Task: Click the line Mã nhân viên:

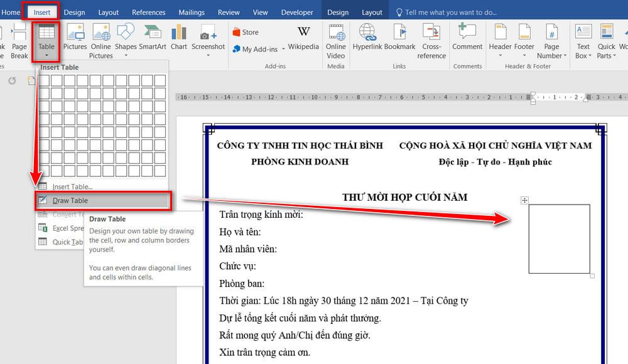Action: pos(248,249)
